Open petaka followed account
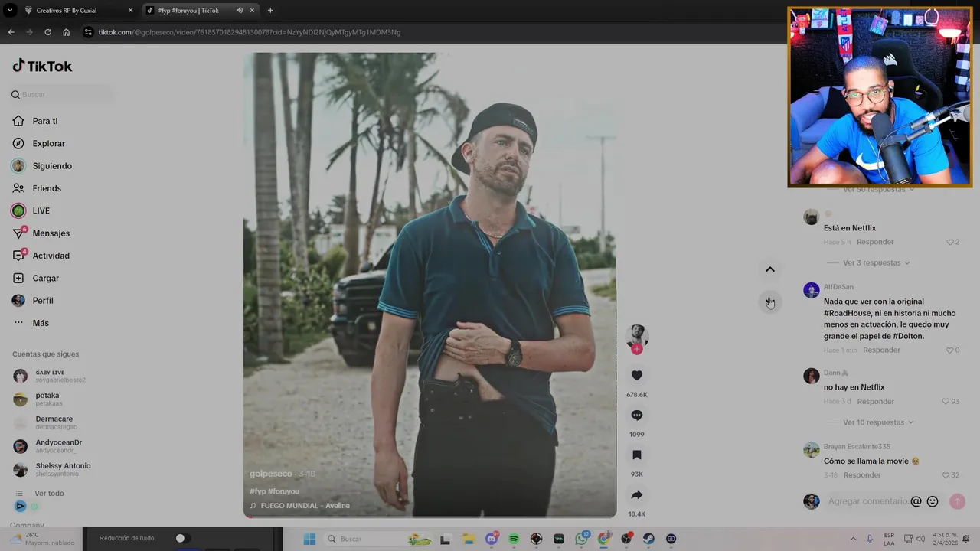Screen dimensions: 980x551 point(38,399)
